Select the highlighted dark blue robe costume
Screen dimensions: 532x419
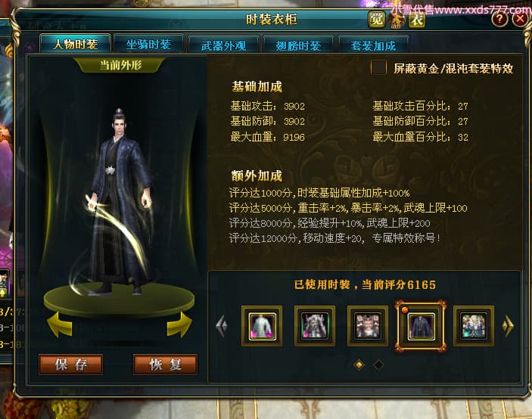tap(421, 326)
